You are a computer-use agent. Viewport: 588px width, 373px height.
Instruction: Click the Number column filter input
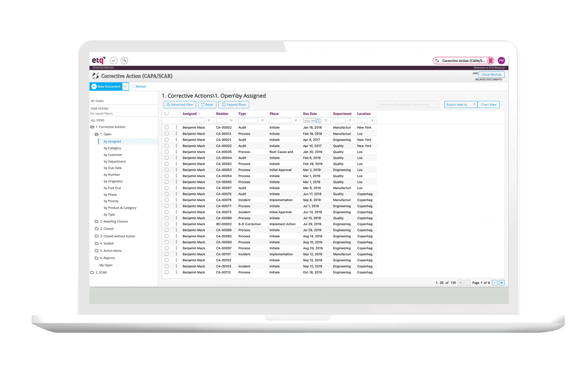[x=221, y=121]
